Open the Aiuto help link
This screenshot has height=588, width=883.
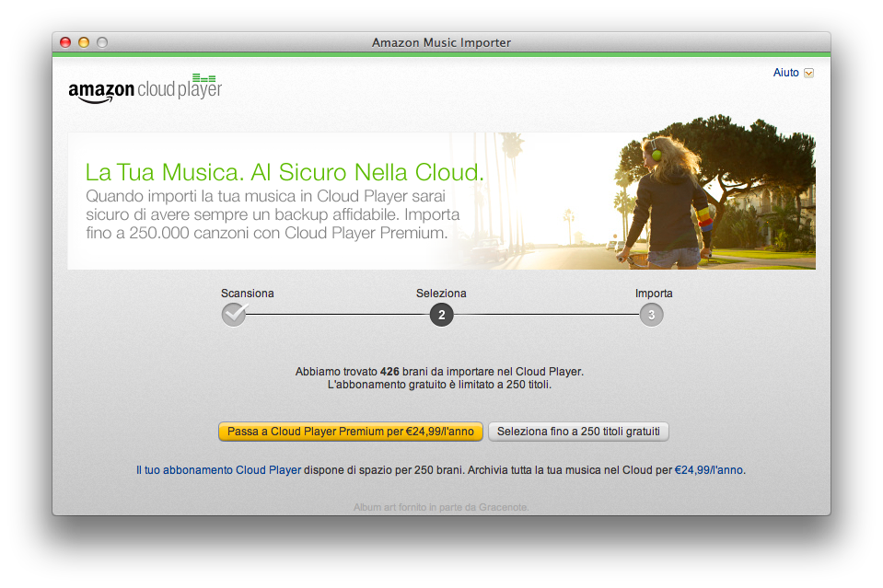(x=785, y=73)
